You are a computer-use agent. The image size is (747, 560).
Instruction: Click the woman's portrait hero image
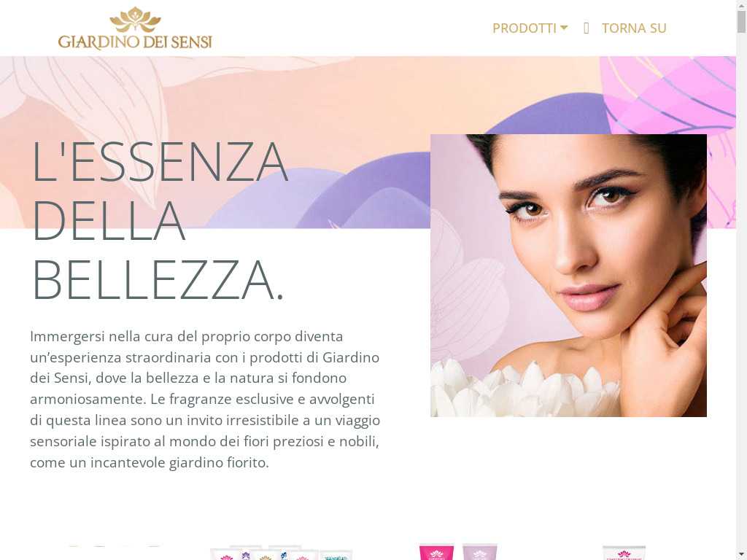[568, 275]
